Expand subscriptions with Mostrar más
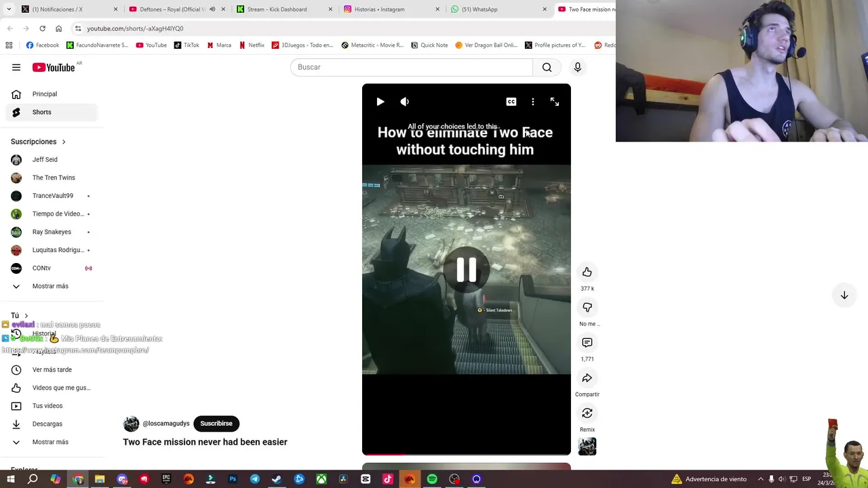The height and width of the screenshot is (488, 868). click(x=51, y=286)
